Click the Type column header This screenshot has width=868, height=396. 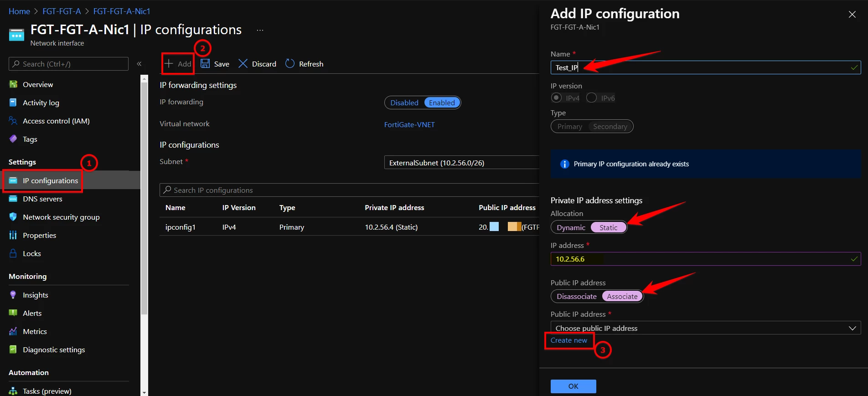(x=287, y=207)
